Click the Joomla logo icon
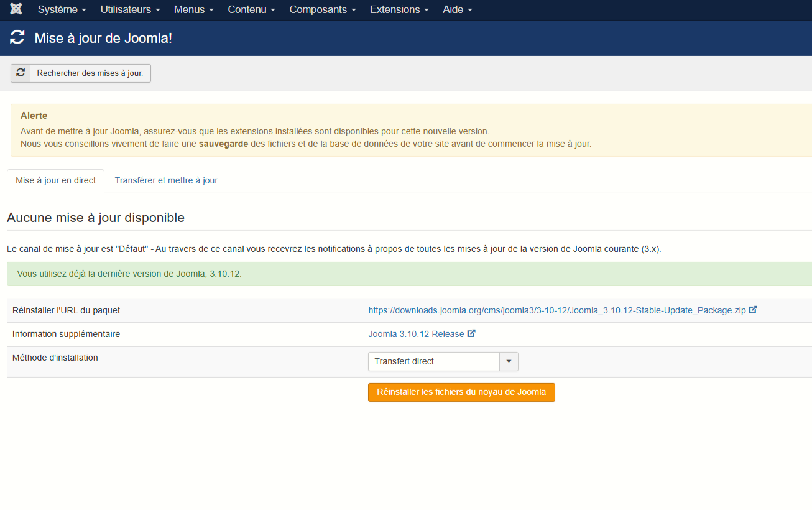 tap(16, 9)
